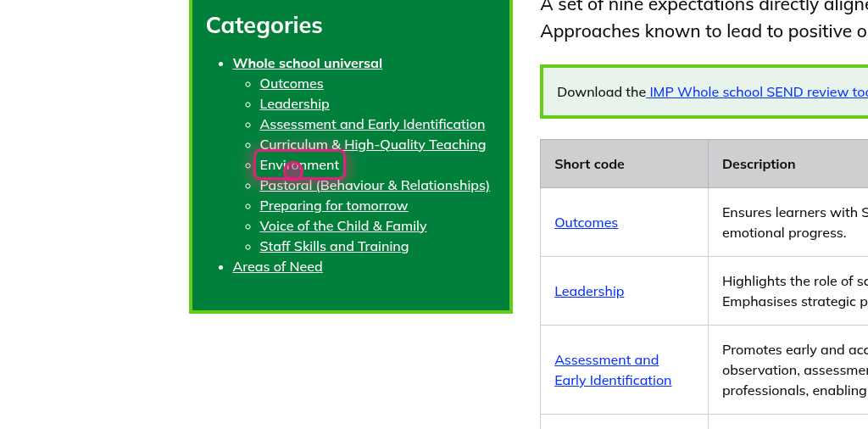Open Pastoral (Behaviour & Relationships) category
This screenshot has width=868, height=429.
375,186
